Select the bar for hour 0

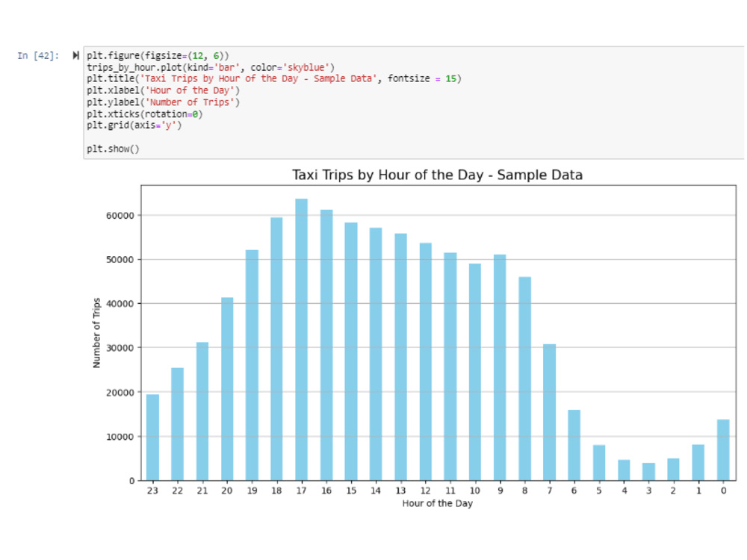point(723,448)
